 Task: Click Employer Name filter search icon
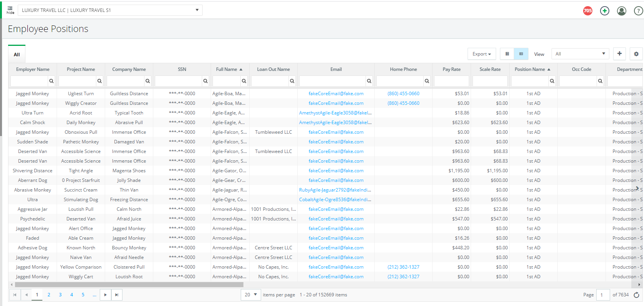pos(51,81)
